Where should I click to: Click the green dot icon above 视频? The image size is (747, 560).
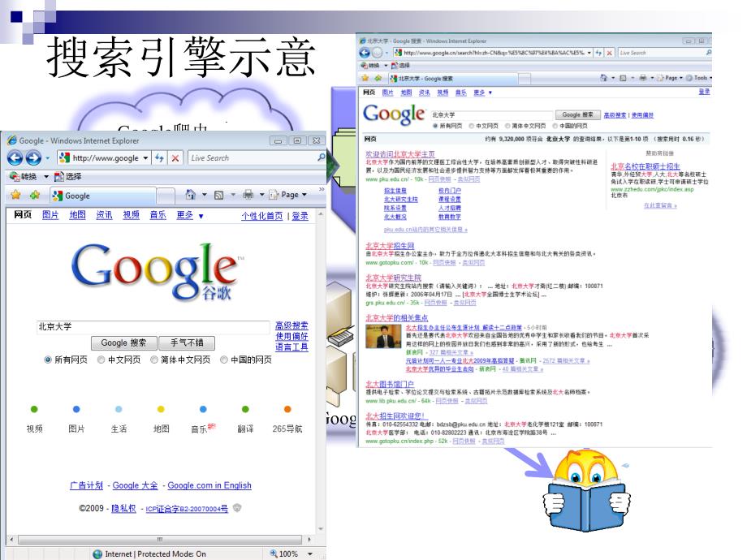(34, 409)
